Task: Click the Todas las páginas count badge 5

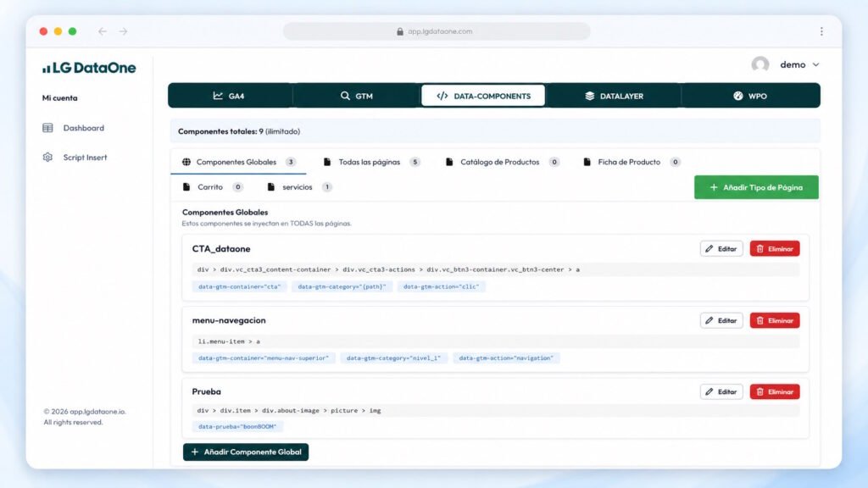Action: (415, 162)
